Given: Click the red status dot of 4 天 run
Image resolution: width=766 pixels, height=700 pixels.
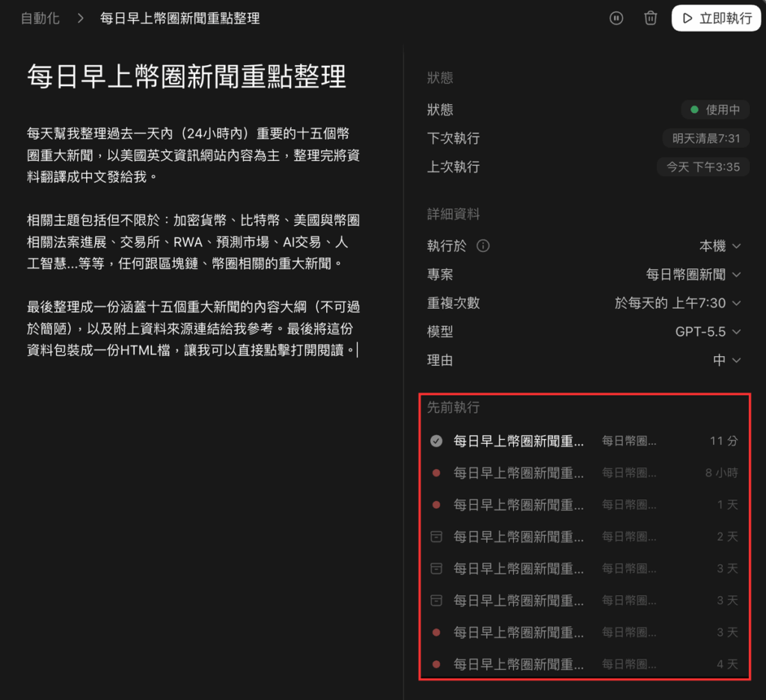Looking at the screenshot, I should [x=436, y=664].
